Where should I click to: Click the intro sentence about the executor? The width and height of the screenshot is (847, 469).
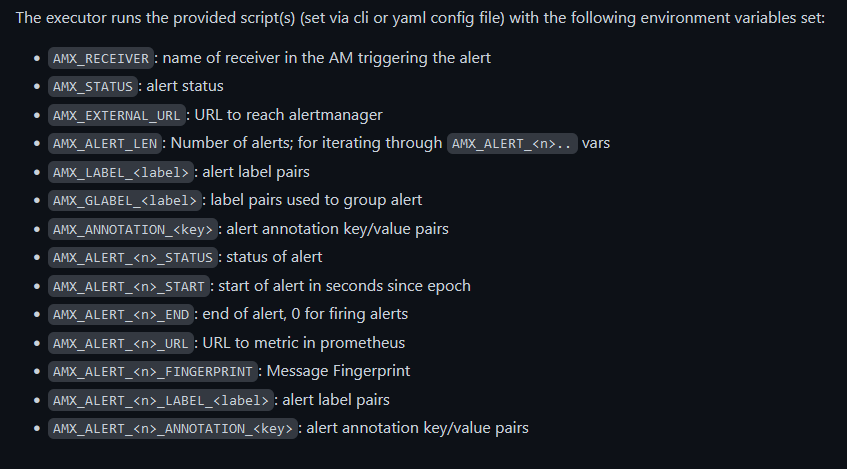tap(420, 19)
